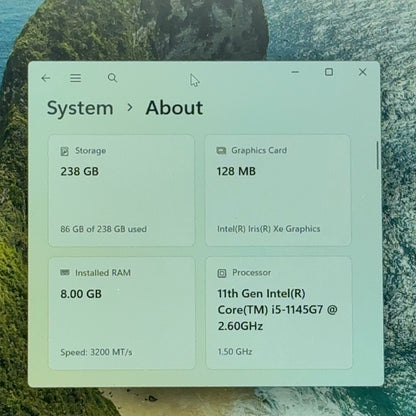This screenshot has height=416, width=416.
Task: Minimize the Settings window
Action: pyautogui.click(x=295, y=72)
